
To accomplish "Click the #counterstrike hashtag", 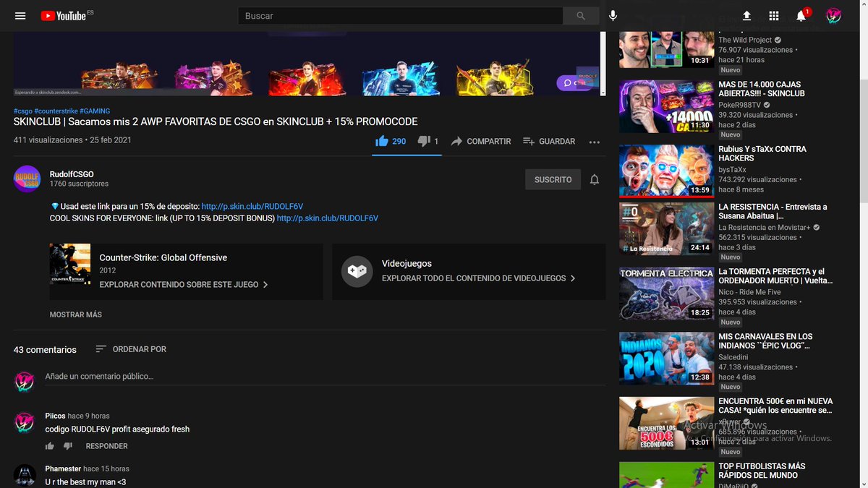I will click(x=56, y=111).
